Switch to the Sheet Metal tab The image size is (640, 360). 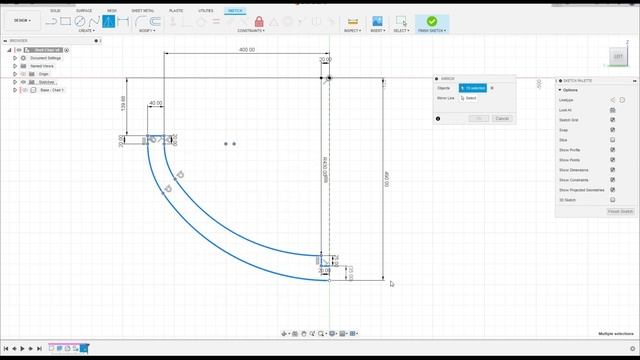coord(142,11)
